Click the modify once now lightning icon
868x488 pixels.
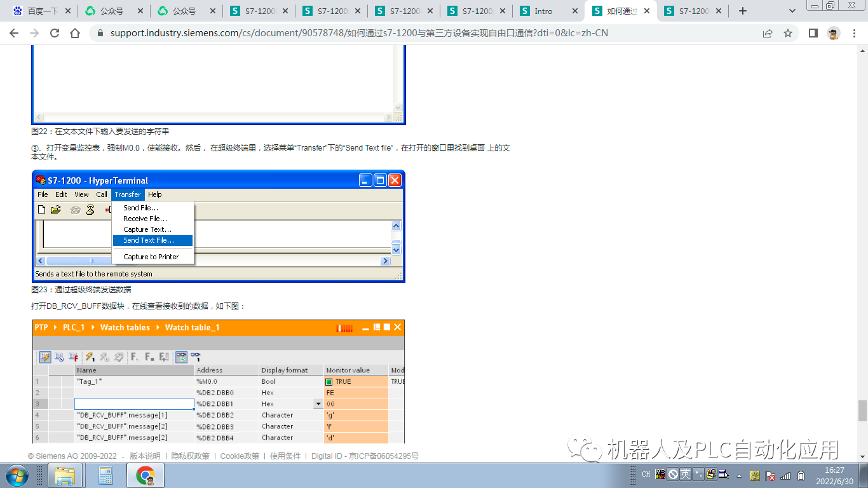click(90, 357)
